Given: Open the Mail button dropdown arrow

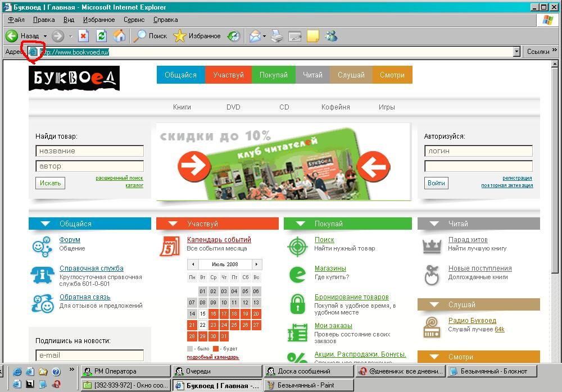Looking at the screenshot, I should pos(264,36).
